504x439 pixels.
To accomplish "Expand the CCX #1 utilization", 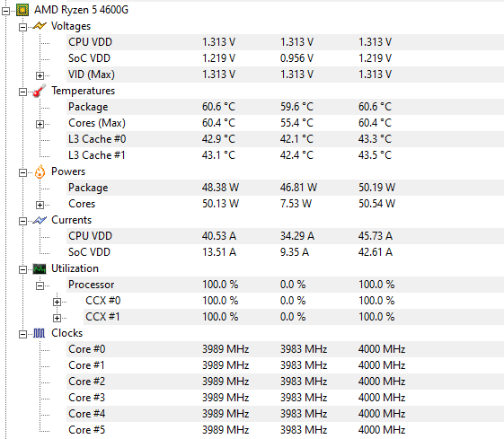I will tap(57, 318).
